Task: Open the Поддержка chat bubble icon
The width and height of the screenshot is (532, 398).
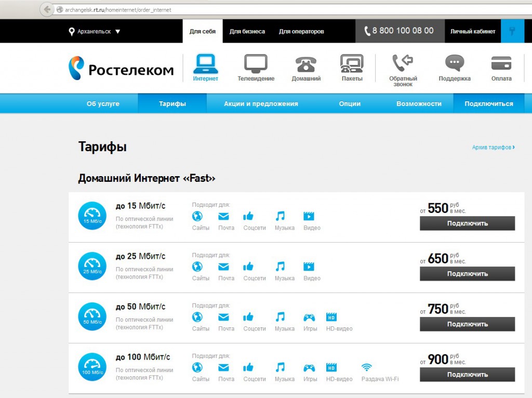Action: (454, 64)
